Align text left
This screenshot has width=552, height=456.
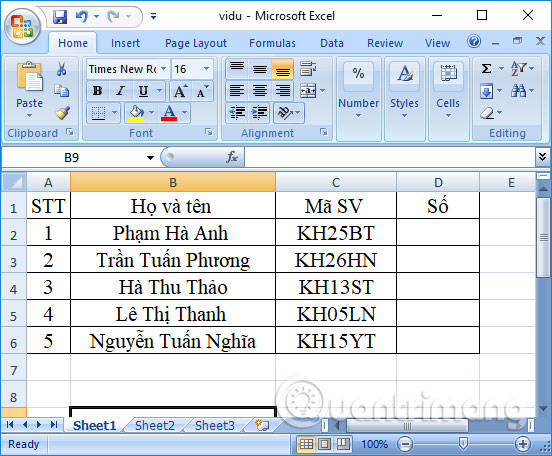coord(237,91)
